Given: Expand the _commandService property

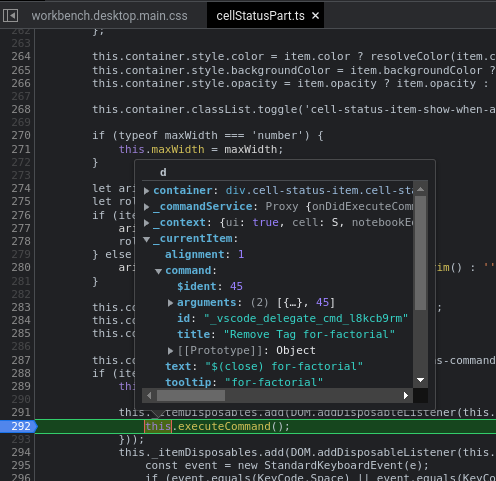Looking at the screenshot, I should point(146,207).
